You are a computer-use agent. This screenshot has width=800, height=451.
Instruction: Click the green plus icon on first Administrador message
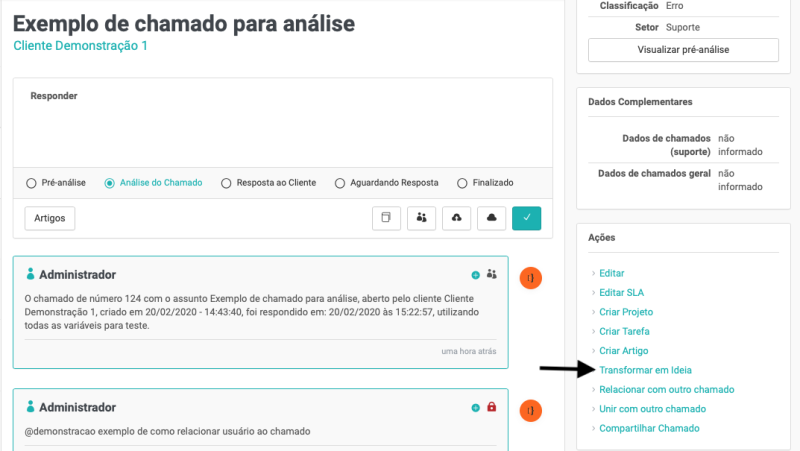(475, 274)
